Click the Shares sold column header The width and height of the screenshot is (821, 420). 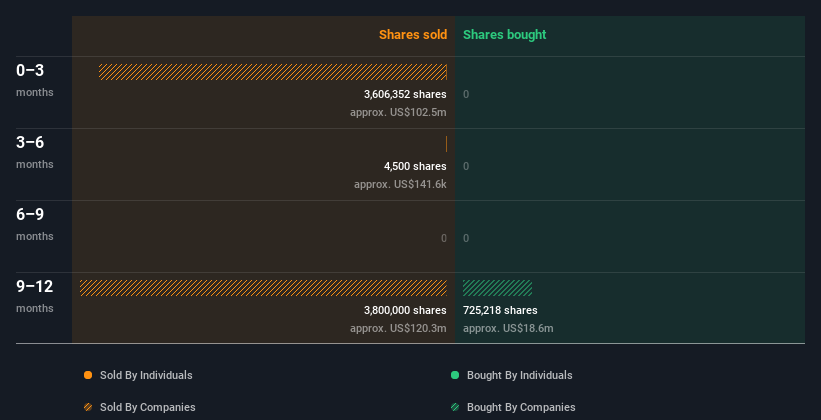[413, 35]
